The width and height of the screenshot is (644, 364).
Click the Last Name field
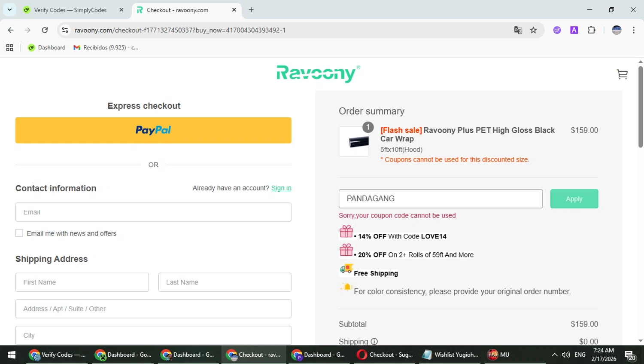click(225, 282)
